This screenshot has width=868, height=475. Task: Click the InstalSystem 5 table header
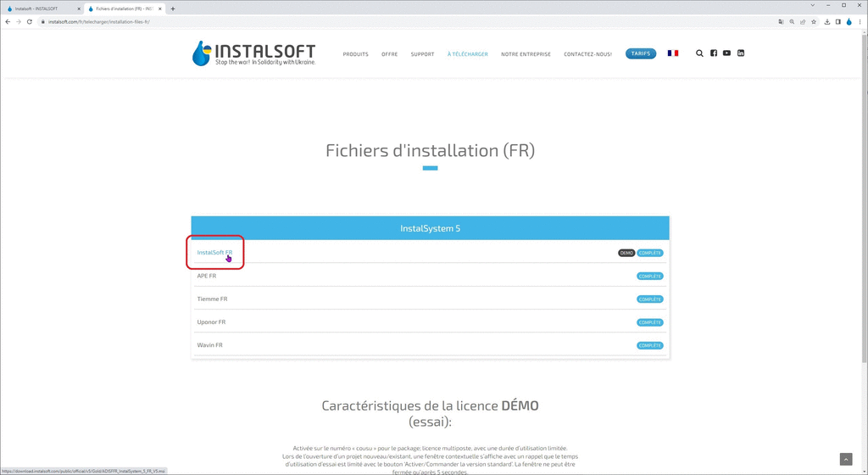[x=430, y=228]
